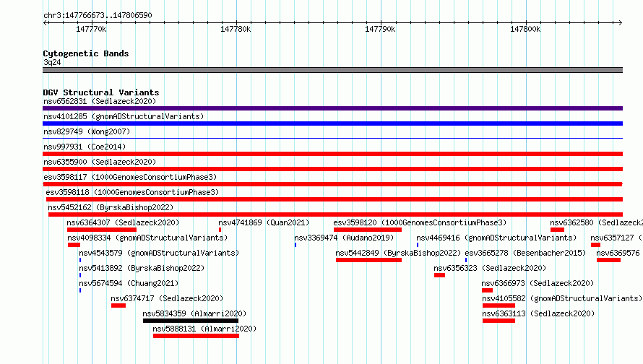643x364 pixels.
Task: Select the nsv4543579 gnomAD variant label
Action: 159,253
